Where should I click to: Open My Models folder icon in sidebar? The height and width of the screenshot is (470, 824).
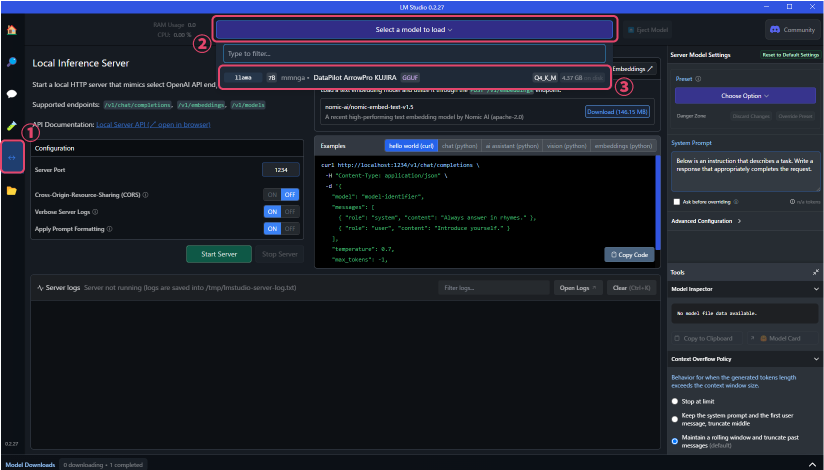click(x=12, y=190)
